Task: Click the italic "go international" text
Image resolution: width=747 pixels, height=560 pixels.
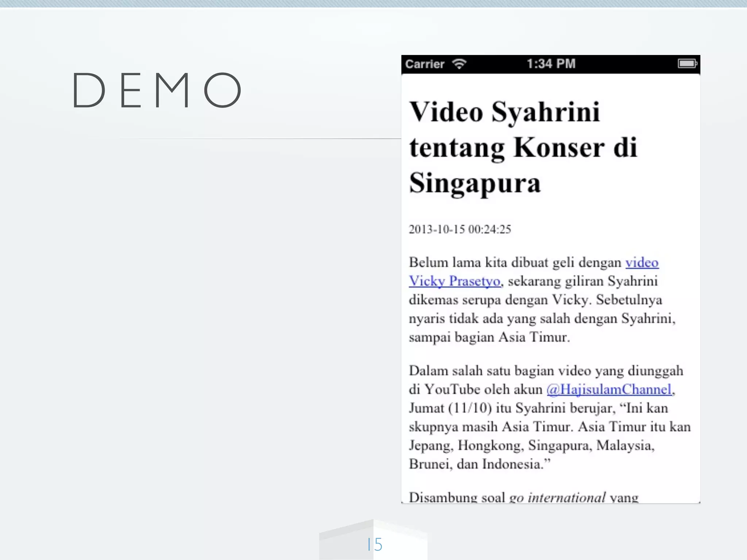Action: 557,497
